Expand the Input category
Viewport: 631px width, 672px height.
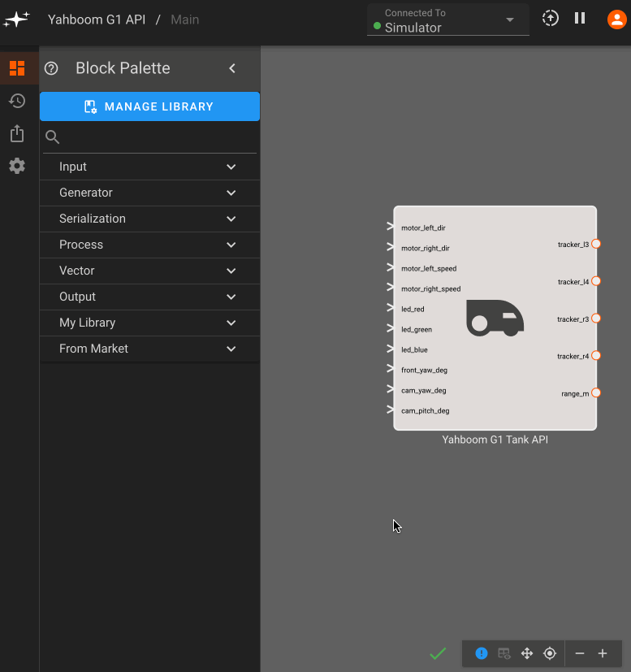click(149, 167)
